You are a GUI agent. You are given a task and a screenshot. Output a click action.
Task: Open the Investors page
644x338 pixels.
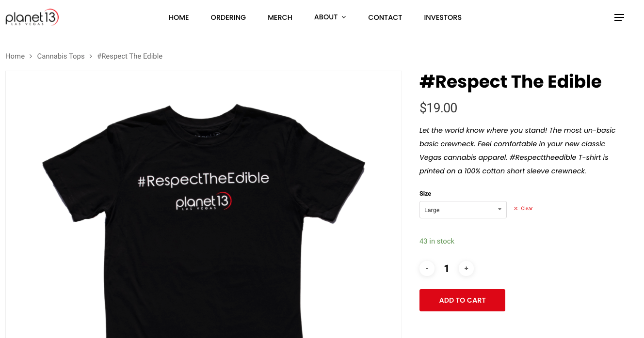tap(443, 17)
